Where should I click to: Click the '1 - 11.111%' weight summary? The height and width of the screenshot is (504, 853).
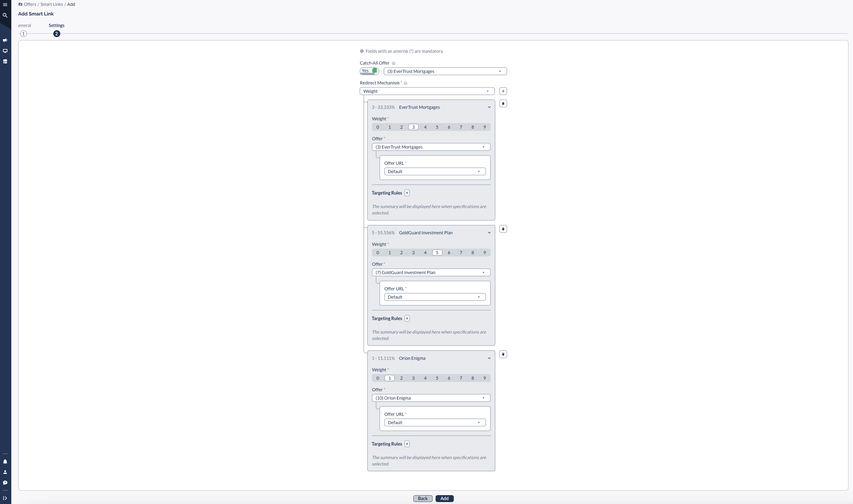tap(383, 358)
